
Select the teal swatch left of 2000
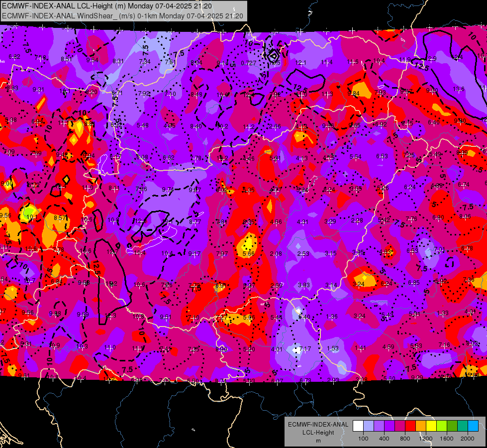pyautogui.click(x=463, y=426)
